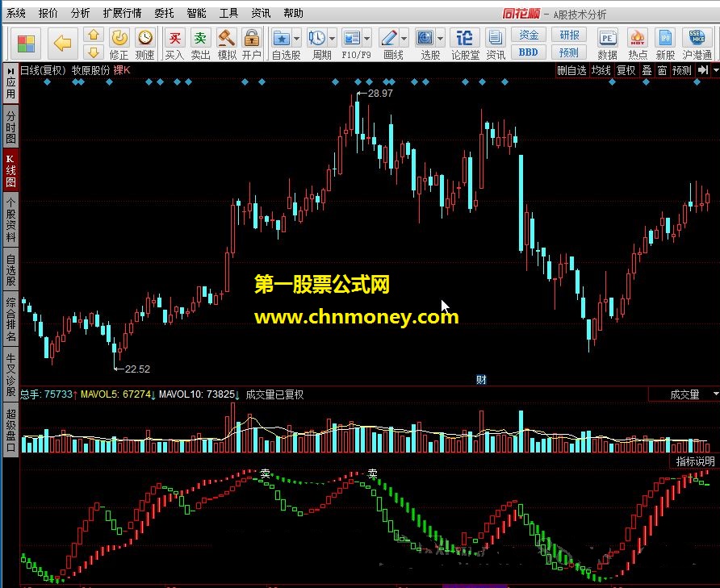Open the 自选股 star folder icon
The image size is (720, 588).
282,38
